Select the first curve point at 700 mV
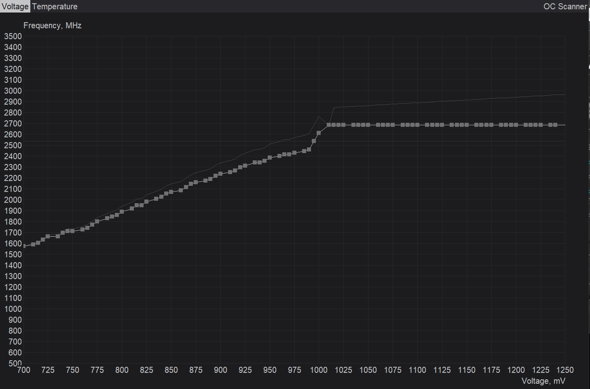Image resolution: width=590 pixels, height=389 pixels. click(24, 246)
